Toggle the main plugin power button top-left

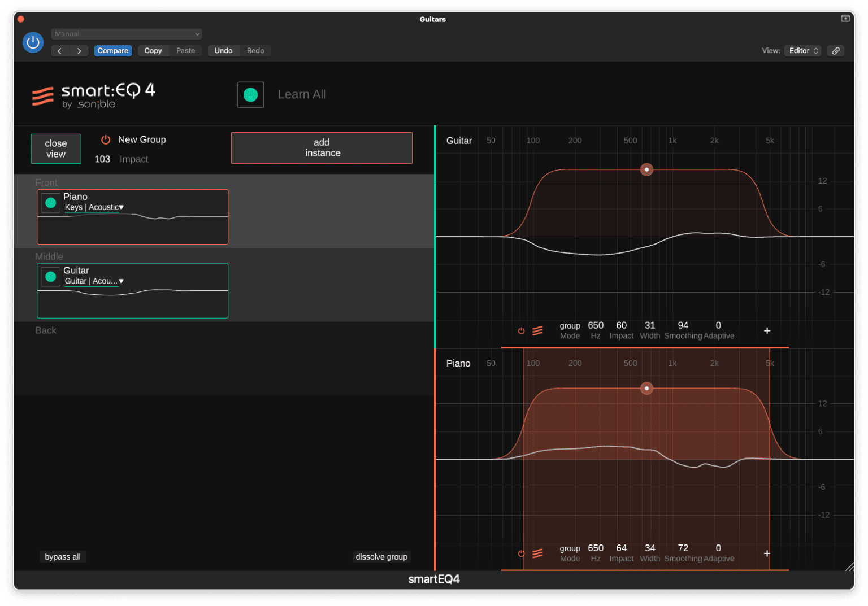tap(33, 42)
